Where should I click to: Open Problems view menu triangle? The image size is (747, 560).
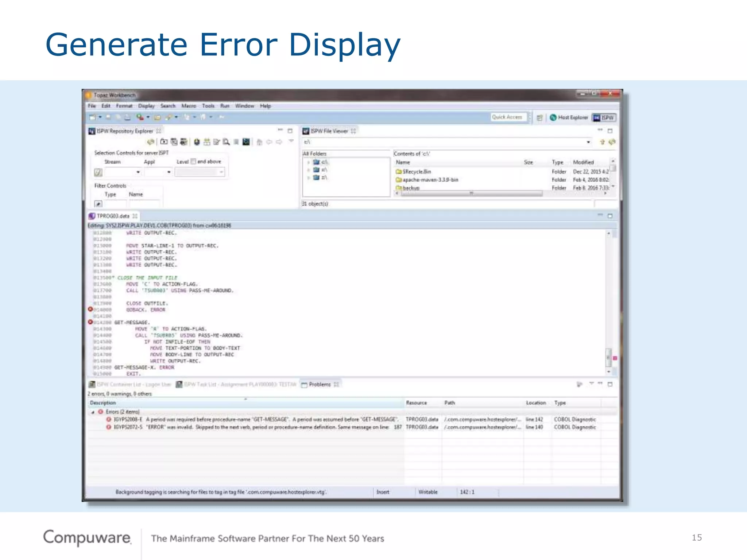(591, 384)
